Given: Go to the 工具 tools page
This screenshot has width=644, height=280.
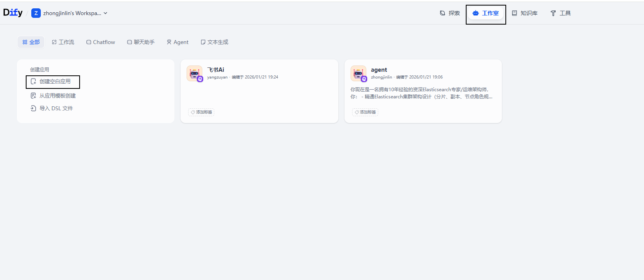Looking at the screenshot, I should point(560,13).
